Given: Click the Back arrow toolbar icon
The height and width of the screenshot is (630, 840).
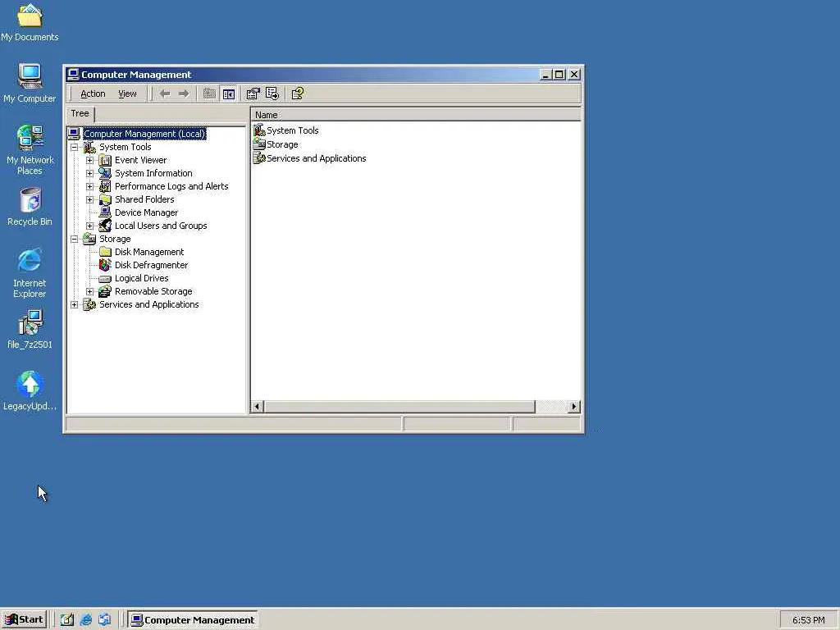Looking at the screenshot, I should pos(165,94).
